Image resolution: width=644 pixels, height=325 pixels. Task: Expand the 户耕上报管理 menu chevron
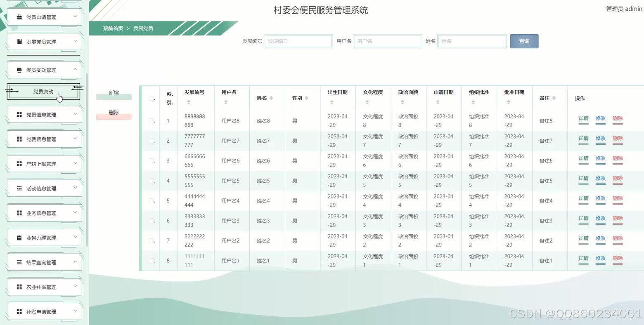coord(75,163)
